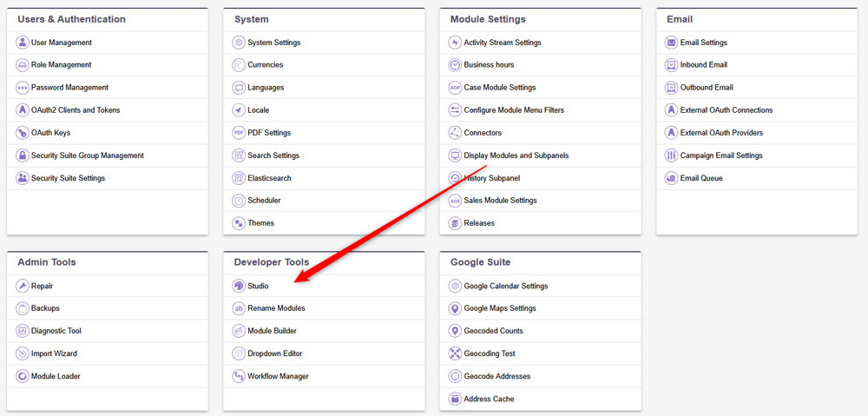Click the Module Builder icon
Image resolution: width=868 pixels, height=416 pixels.
pos(239,331)
